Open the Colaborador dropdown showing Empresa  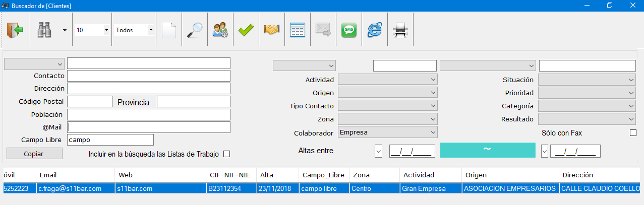point(387,132)
